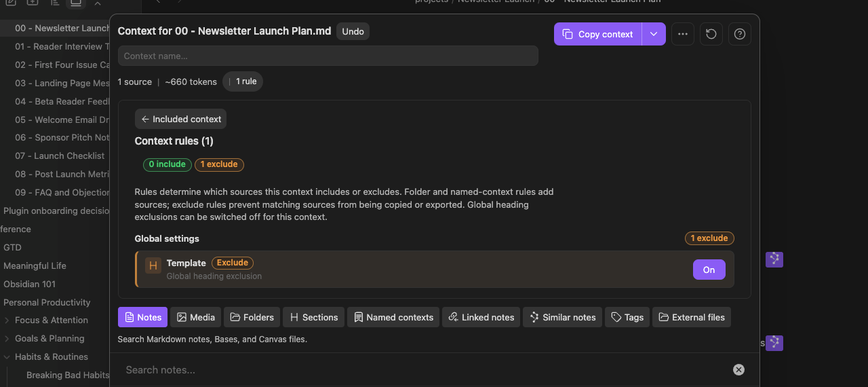The height and width of the screenshot is (387, 868).
Task: Switch to the Tags tab
Action: pyautogui.click(x=627, y=317)
